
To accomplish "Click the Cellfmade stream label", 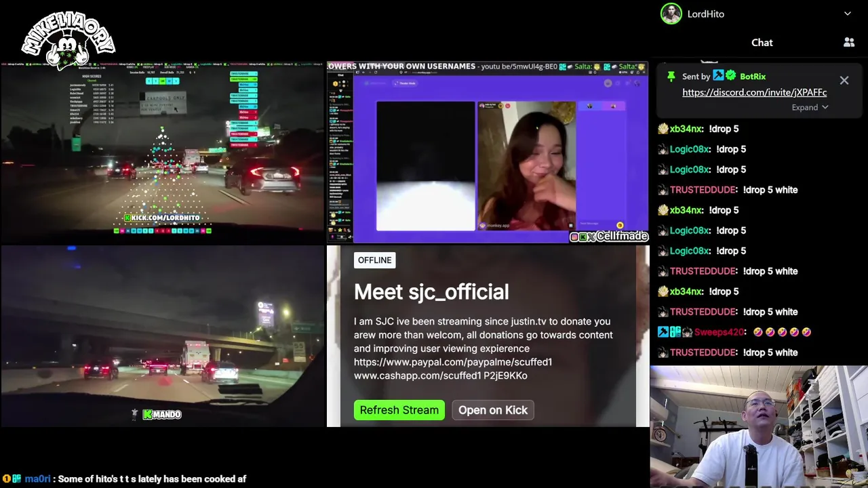I will (x=609, y=237).
